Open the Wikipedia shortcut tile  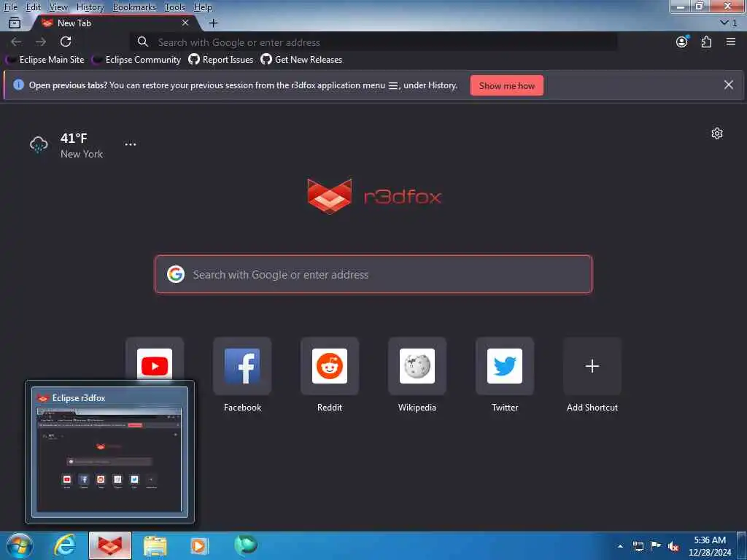pyautogui.click(x=417, y=366)
